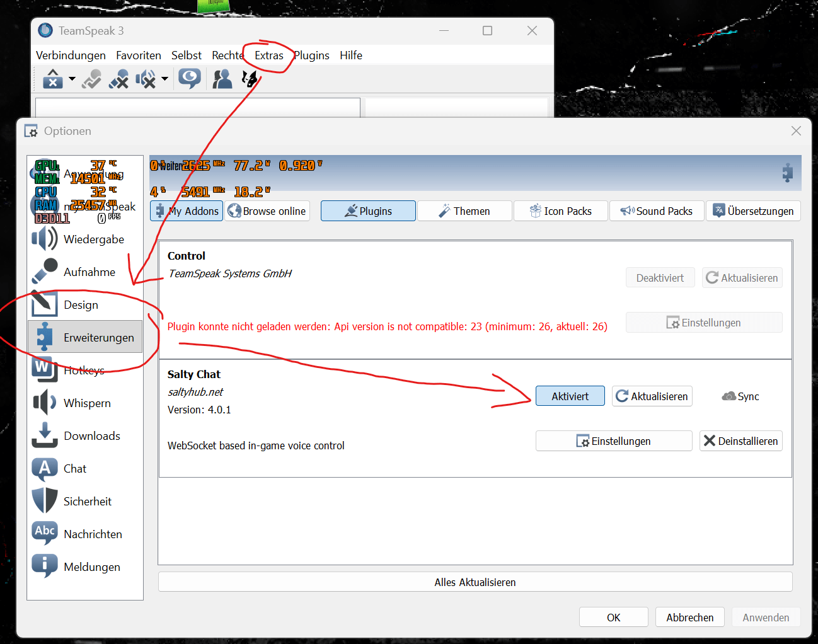The width and height of the screenshot is (818, 644).
Task: Select Aufnahme in the options sidebar
Action: click(85, 272)
